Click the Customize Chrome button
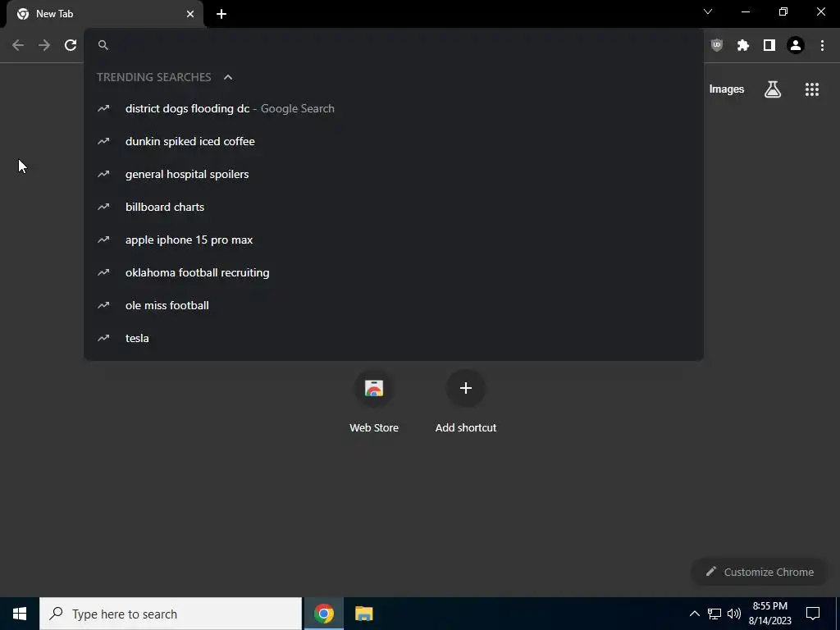This screenshot has height=630, width=840. [760, 572]
